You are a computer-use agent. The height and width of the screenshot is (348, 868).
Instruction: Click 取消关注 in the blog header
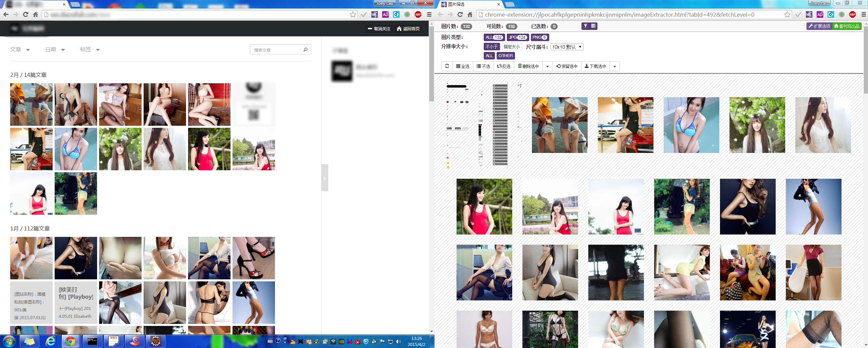[379, 29]
